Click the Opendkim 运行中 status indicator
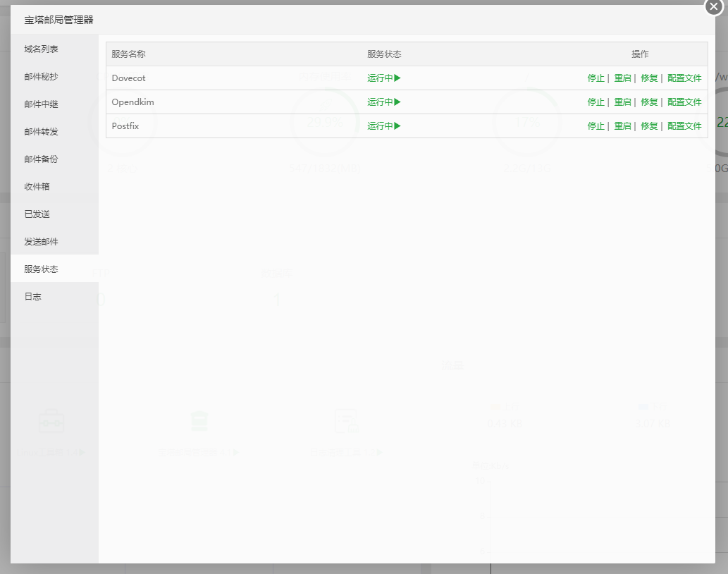 click(x=384, y=102)
